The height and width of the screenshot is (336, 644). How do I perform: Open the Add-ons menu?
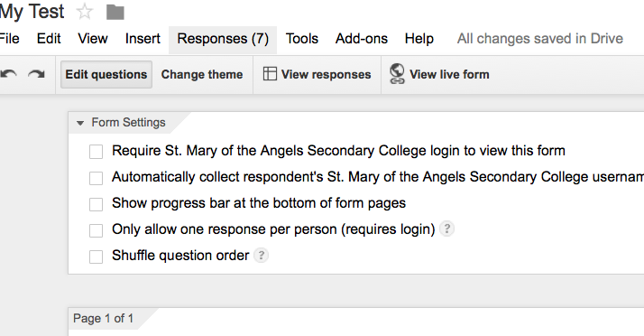click(x=362, y=39)
